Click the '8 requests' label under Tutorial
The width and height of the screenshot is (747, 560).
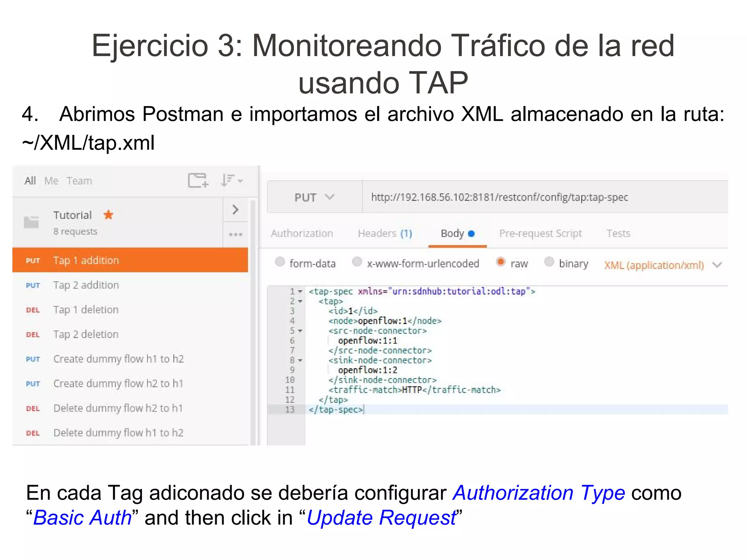[76, 232]
